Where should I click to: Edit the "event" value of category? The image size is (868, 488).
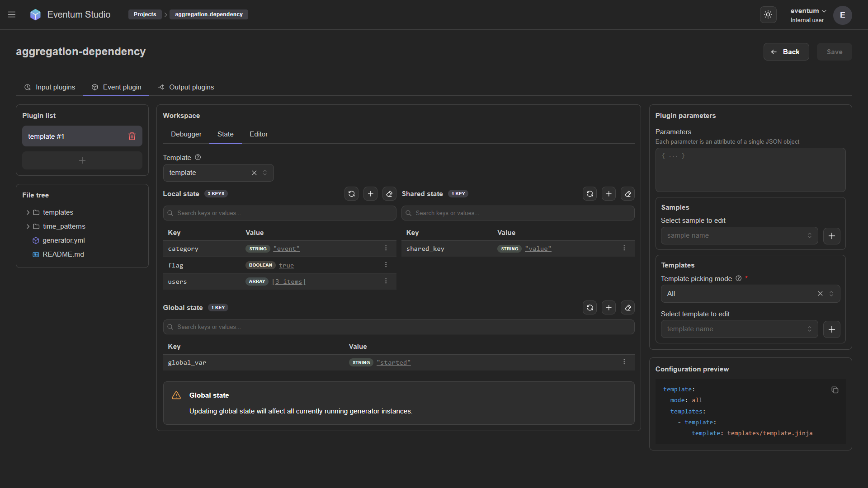(x=287, y=249)
